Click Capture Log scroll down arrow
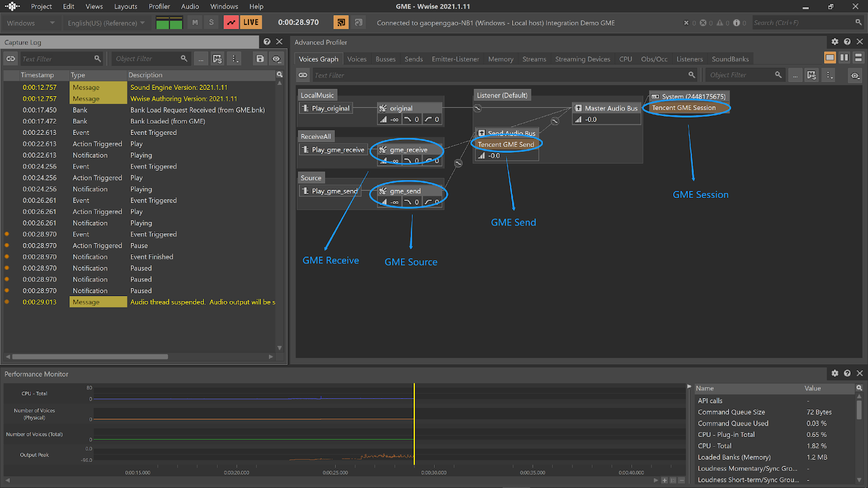 pos(280,348)
